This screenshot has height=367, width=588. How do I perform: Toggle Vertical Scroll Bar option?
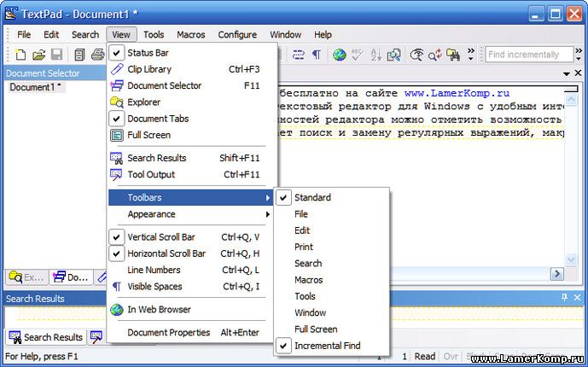166,237
